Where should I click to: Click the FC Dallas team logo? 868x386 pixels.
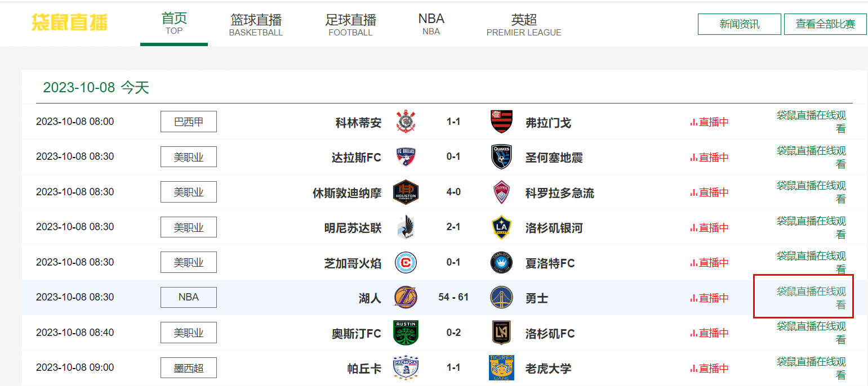406,157
